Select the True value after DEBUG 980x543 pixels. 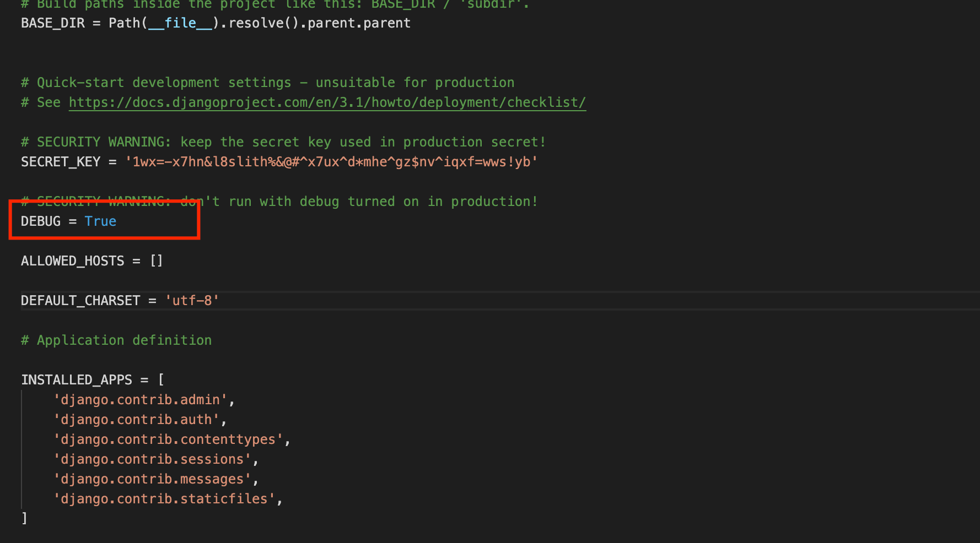click(x=100, y=221)
